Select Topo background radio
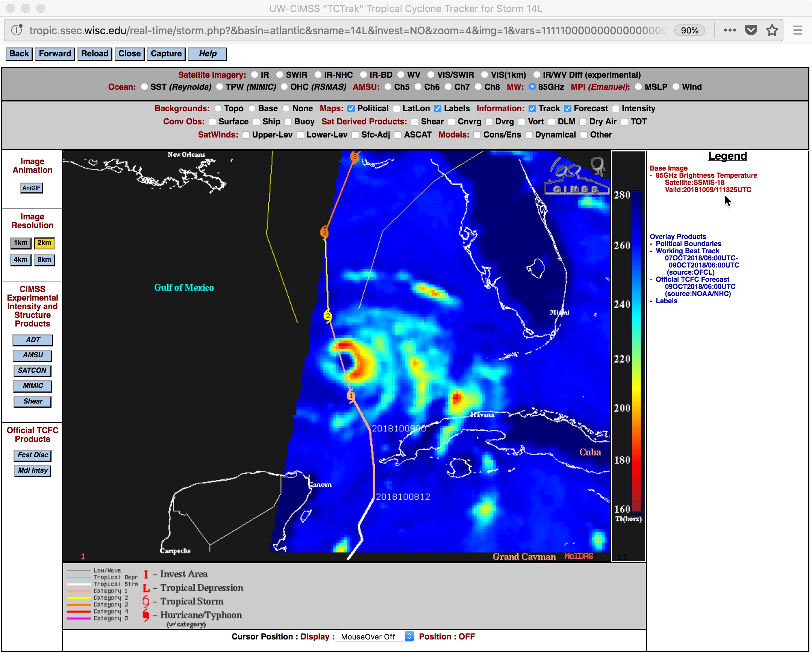The image size is (812, 653). click(218, 108)
